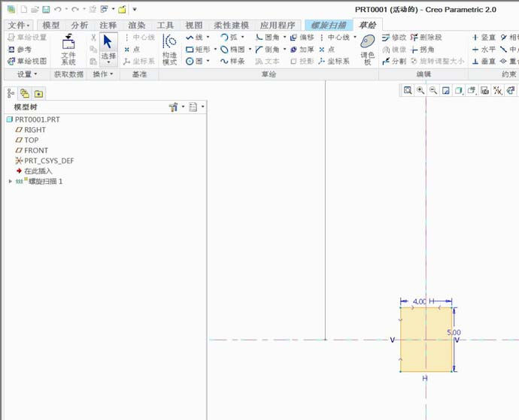The width and height of the screenshot is (519, 420).
Task: Expand the 螺旋扫描 1 tree node
Action: (x=11, y=181)
